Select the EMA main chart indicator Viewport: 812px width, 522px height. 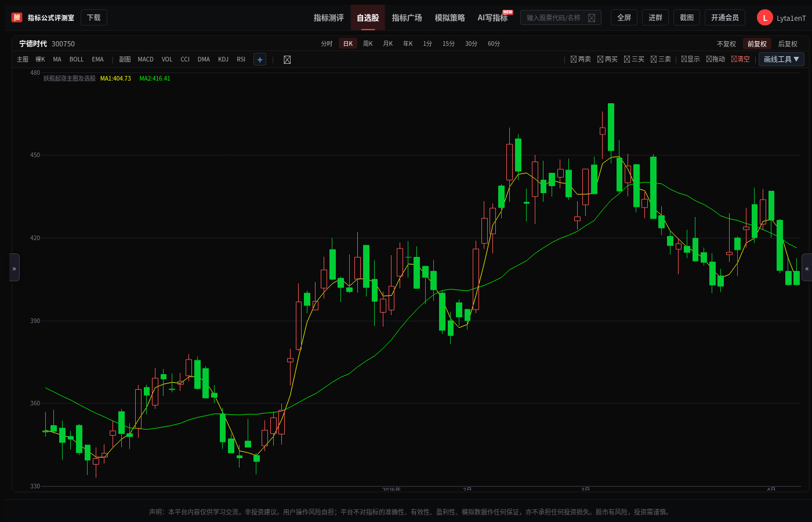pos(98,60)
